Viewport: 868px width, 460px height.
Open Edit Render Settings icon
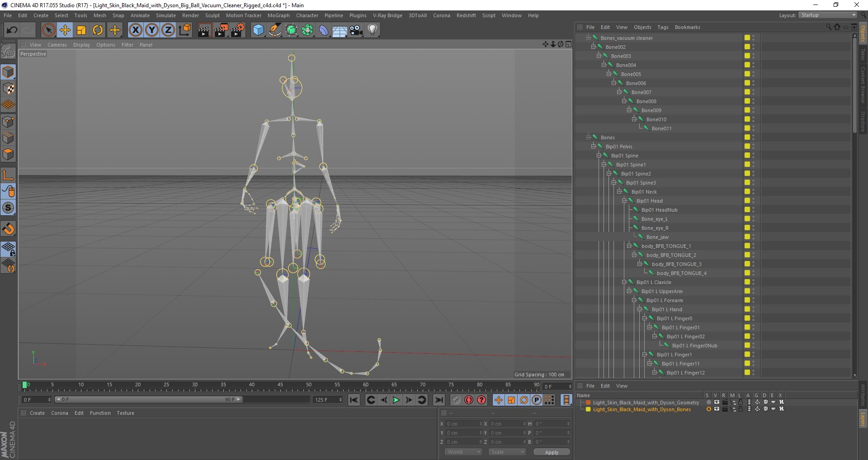point(238,30)
